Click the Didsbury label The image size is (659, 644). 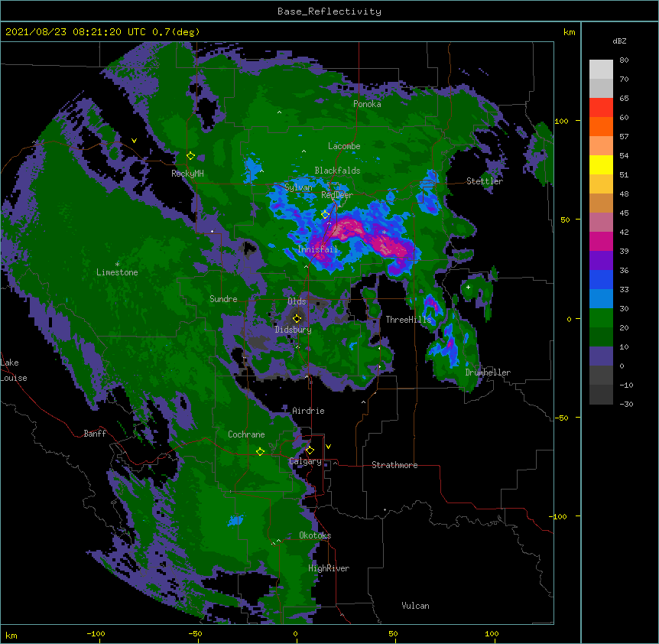pyautogui.click(x=294, y=330)
